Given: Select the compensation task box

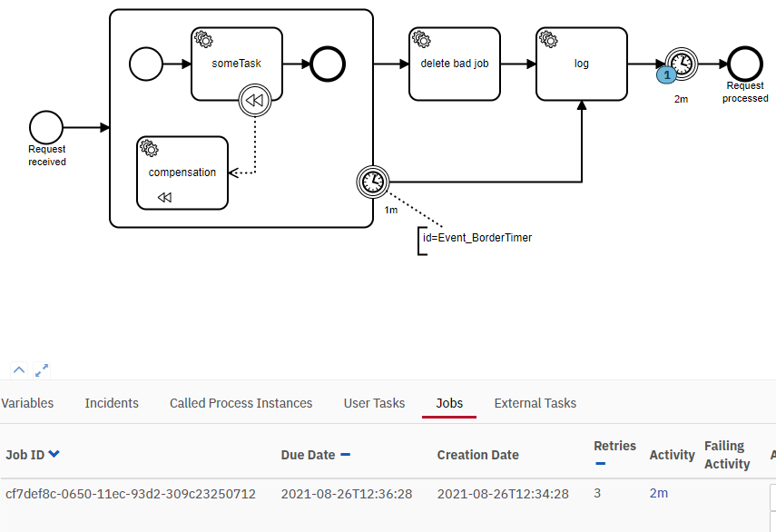Looking at the screenshot, I should (x=182, y=172).
